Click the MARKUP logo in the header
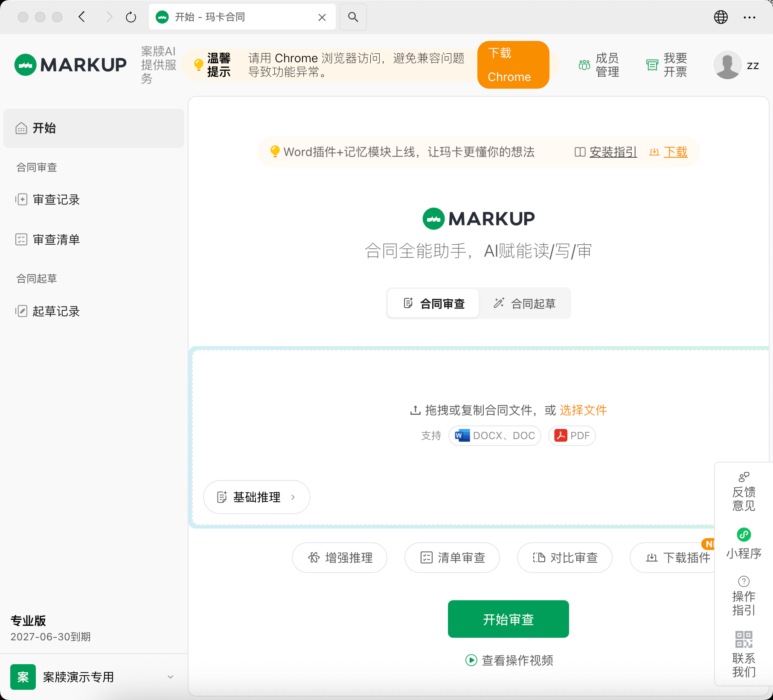 pos(70,65)
